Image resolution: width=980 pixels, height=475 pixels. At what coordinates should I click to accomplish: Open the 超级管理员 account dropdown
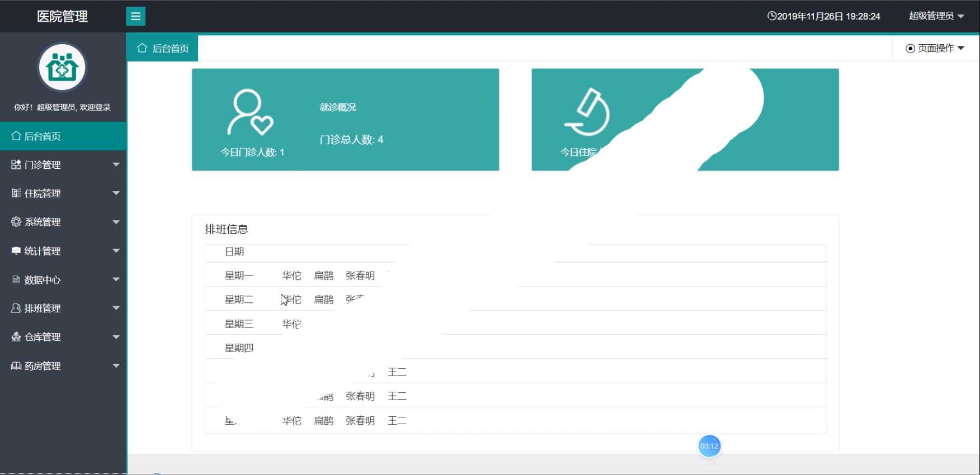click(x=936, y=16)
